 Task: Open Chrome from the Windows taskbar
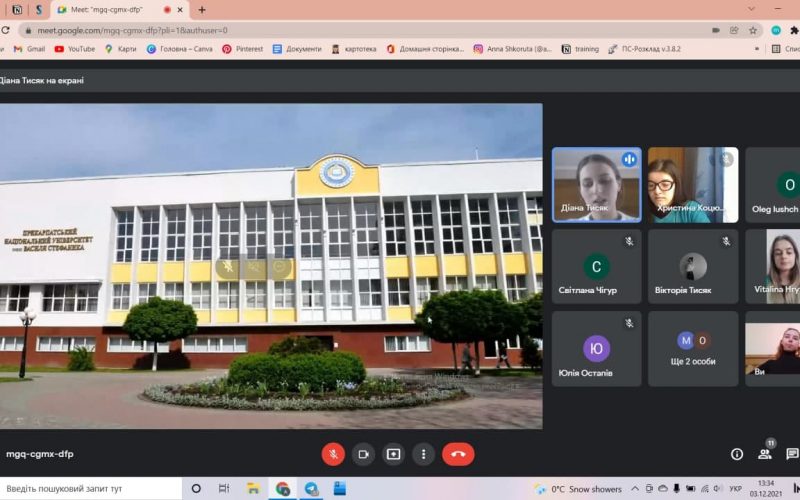[283, 489]
